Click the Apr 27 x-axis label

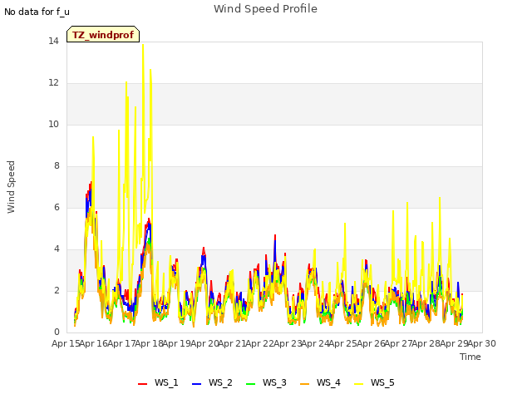[399, 343]
